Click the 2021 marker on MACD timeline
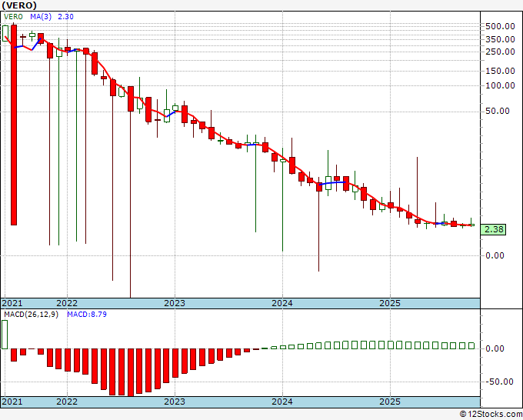This screenshot has height=420, width=523. point(12,402)
